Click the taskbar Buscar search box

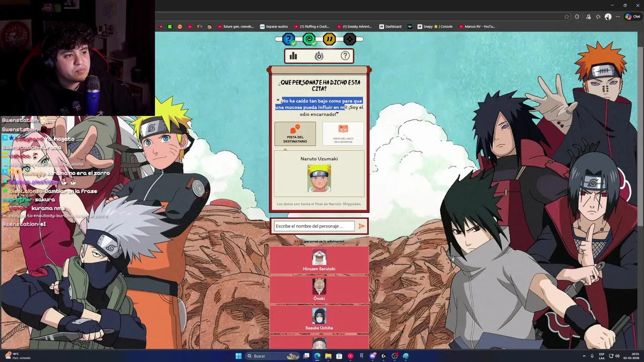coord(273,356)
